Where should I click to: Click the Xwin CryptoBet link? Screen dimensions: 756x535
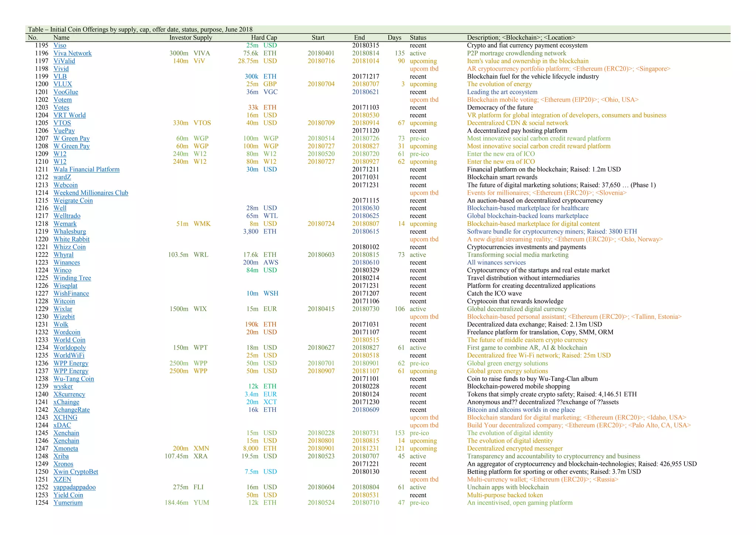[76, 471]
